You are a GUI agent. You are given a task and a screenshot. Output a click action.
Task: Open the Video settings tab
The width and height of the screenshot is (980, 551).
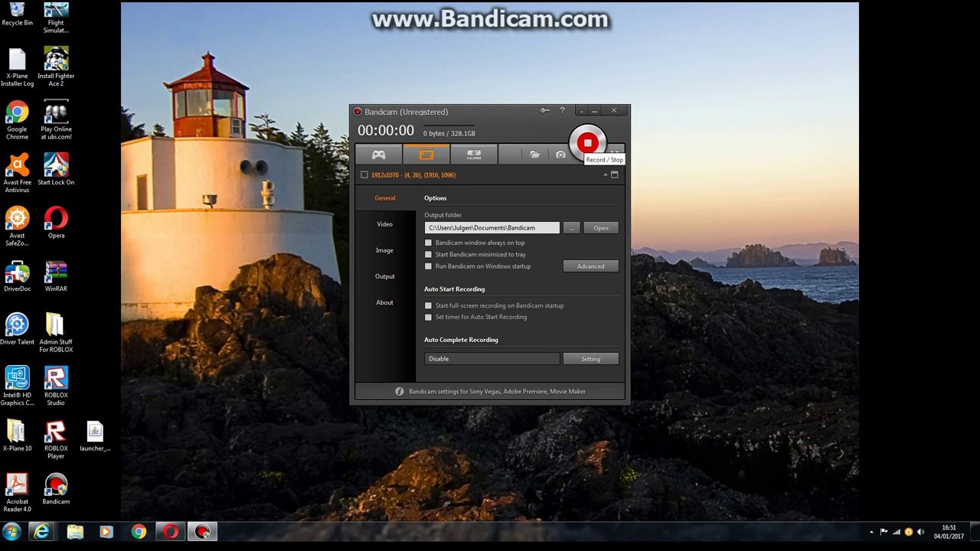pos(384,224)
